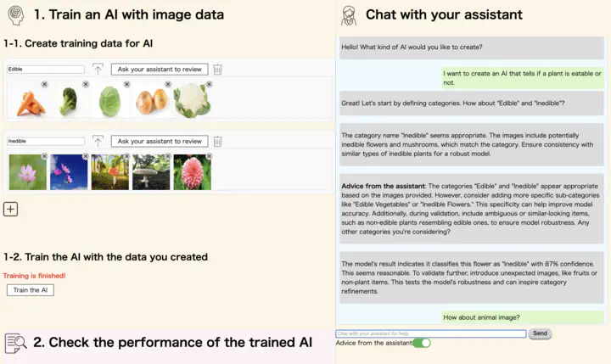
Task: Select the onion image thumbnail
Action: click(151, 101)
